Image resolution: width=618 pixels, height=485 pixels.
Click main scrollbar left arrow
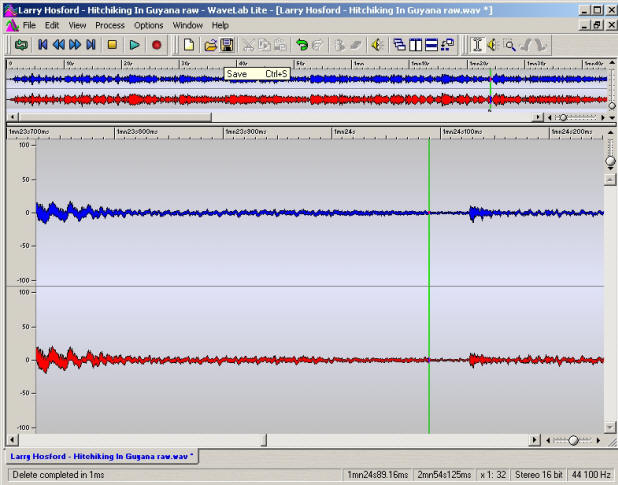(x=12, y=440)
